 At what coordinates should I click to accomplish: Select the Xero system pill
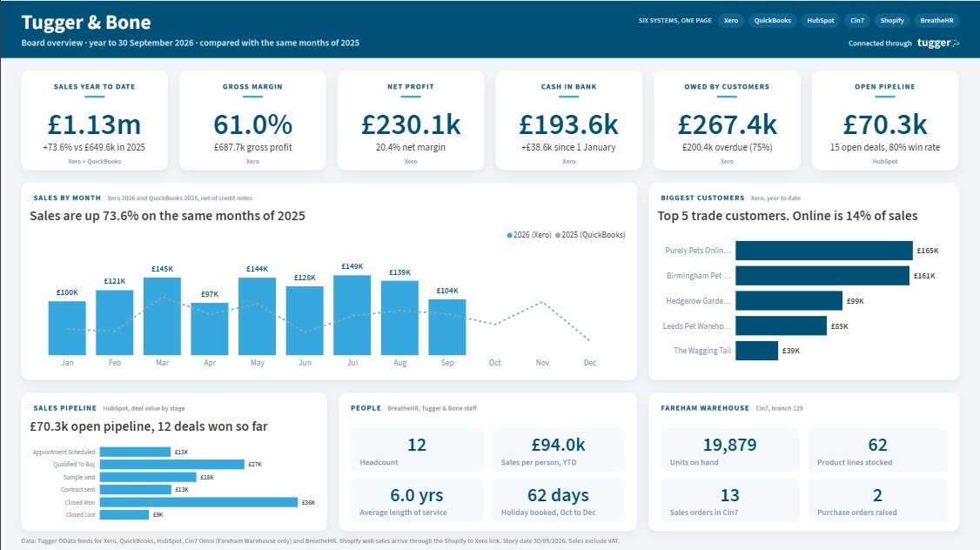[730, 21]
